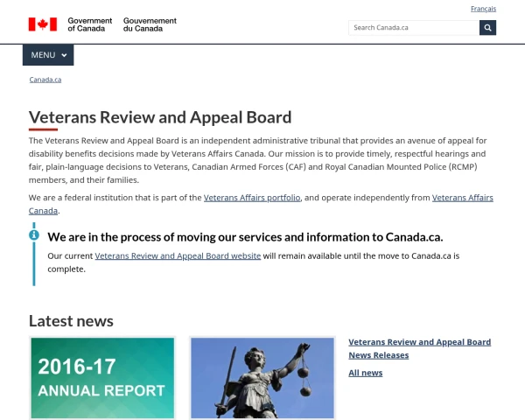Click the Canadian flag logo
525x420 pixels.
click(x=43, y=24)
